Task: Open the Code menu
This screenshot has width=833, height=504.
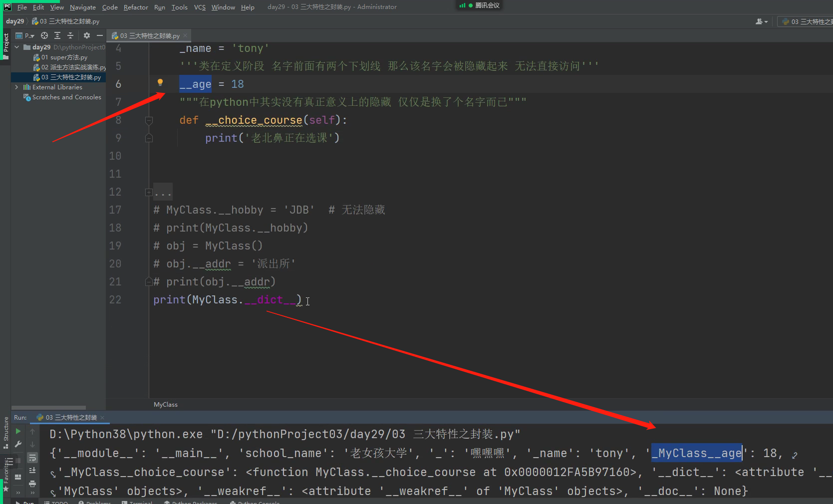Action: pyautogui.click(x=110, y=7)
